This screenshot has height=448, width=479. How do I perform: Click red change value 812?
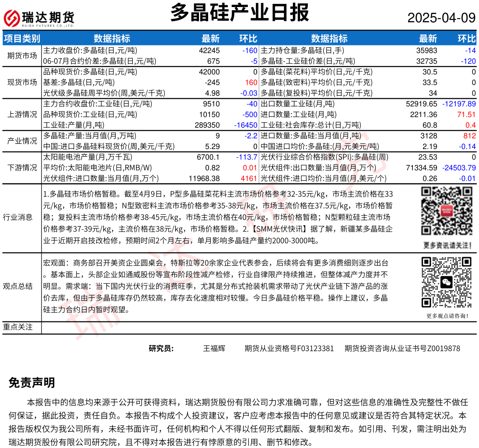tap(470, 136)
